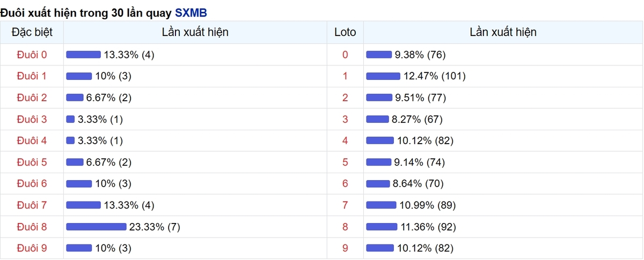Click the 11.36% (92) value text
The image size is (644, 260).
pos(428,227)
